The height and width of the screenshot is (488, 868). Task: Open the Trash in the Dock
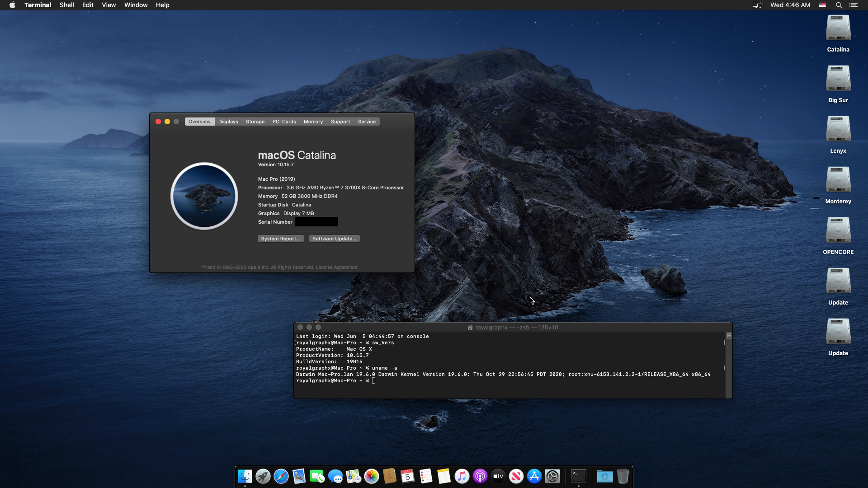[x=623, y=476]
